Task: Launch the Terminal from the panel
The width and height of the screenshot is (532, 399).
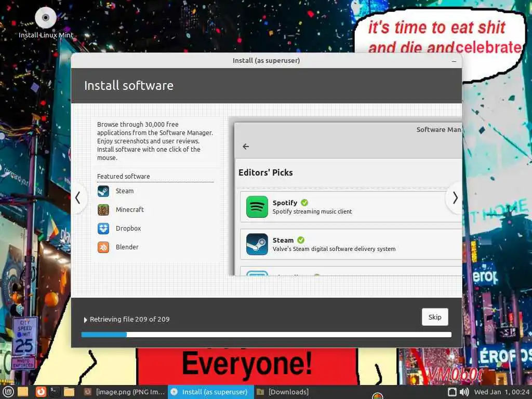Action: [54, 392]
